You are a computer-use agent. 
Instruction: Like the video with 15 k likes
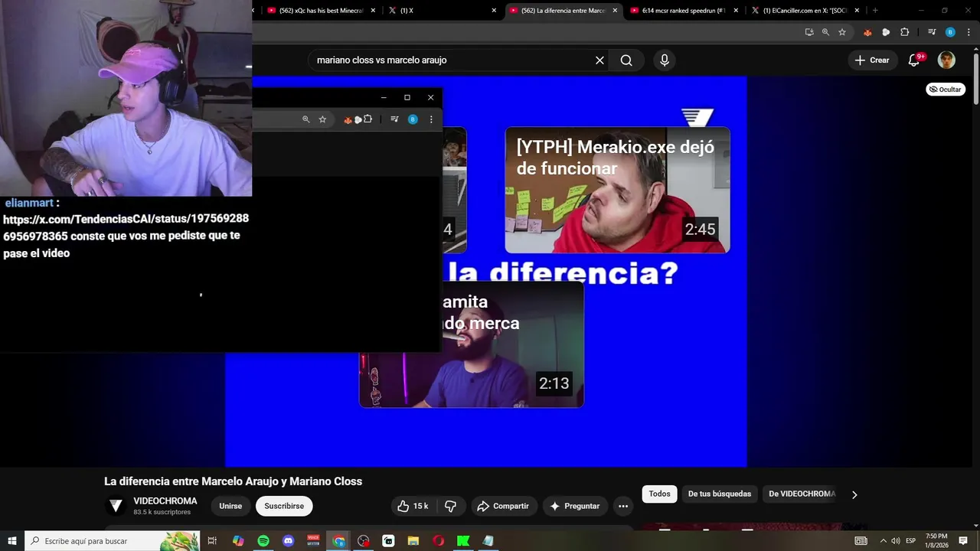(413, 506)
